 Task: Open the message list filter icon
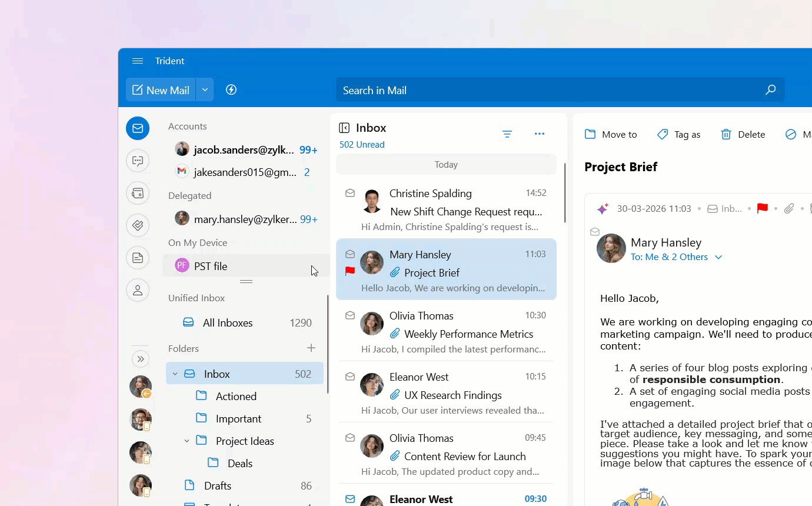[x=507, y=134]
